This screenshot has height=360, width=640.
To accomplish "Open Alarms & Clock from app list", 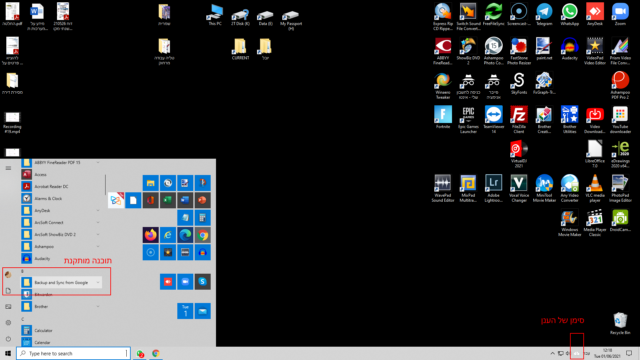I will pos(61,198).
